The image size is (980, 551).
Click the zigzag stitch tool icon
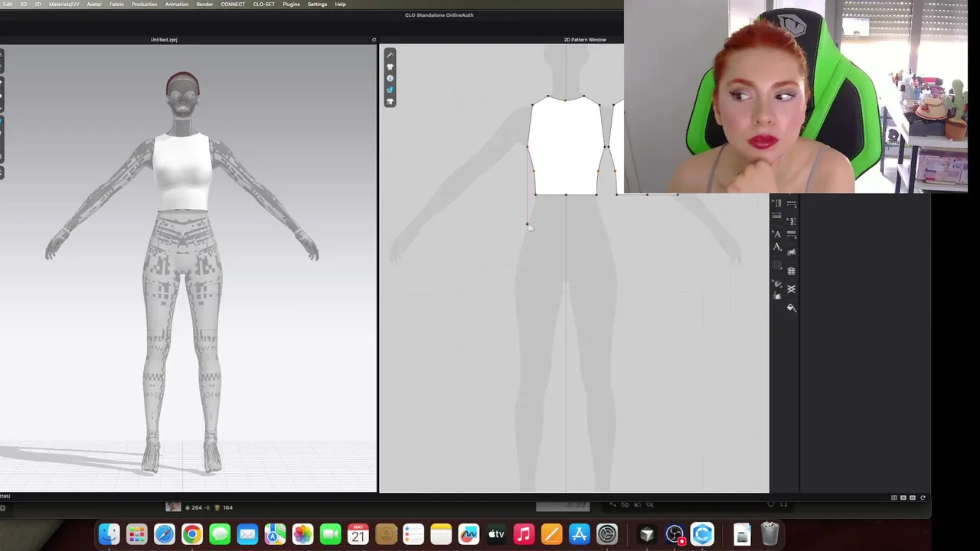click(792, 235)
